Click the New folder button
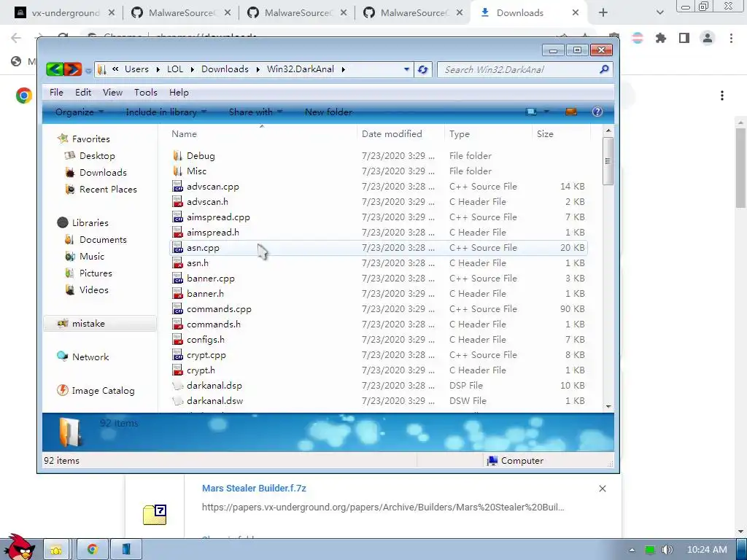Viewport: 747px width, 560px height. pyautogui.click(x=328, y=112)
